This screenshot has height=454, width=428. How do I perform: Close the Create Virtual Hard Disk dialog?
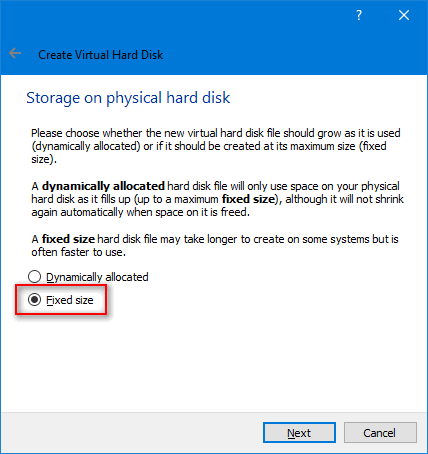pos(404,15)
